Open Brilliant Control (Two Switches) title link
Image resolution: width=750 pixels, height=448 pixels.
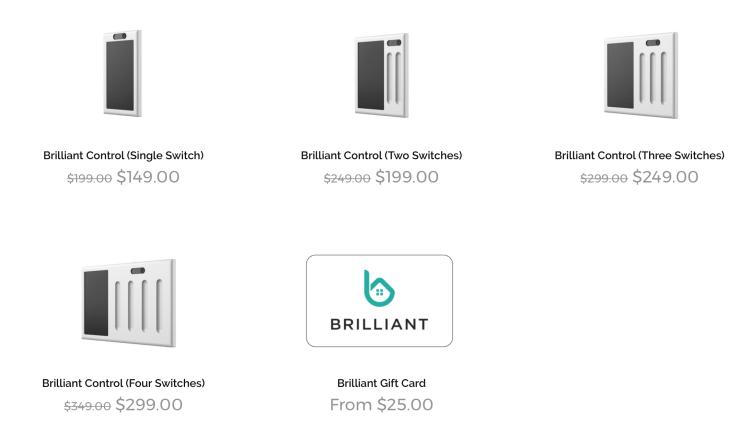[x=381, y=156]
